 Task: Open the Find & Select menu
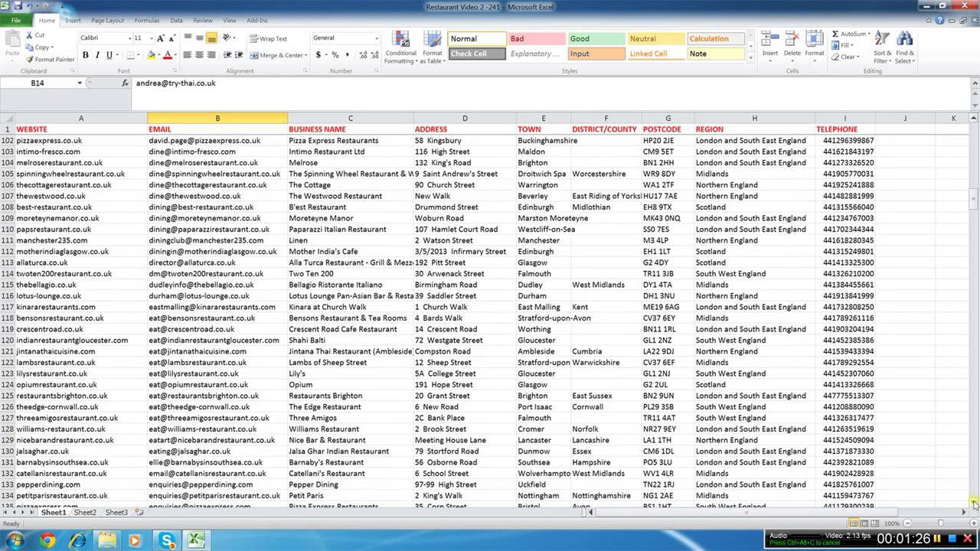tap(905, 47)
